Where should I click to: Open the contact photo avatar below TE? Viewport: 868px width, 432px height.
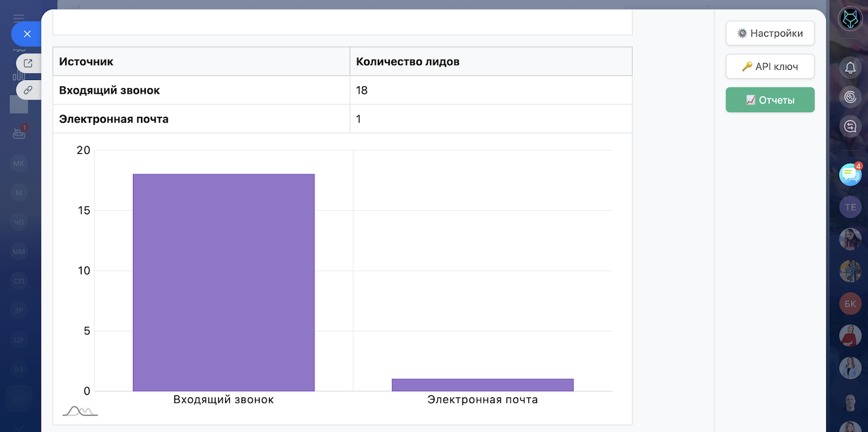click(850, 239)
